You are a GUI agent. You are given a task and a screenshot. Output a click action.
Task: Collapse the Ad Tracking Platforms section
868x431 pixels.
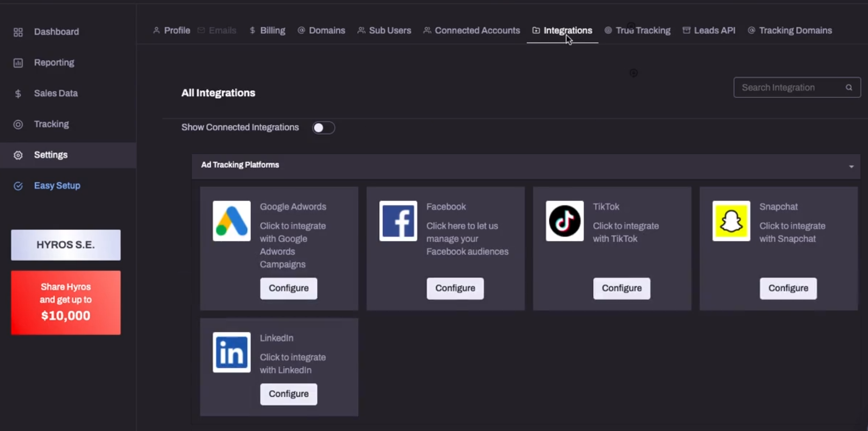point(851,167)
